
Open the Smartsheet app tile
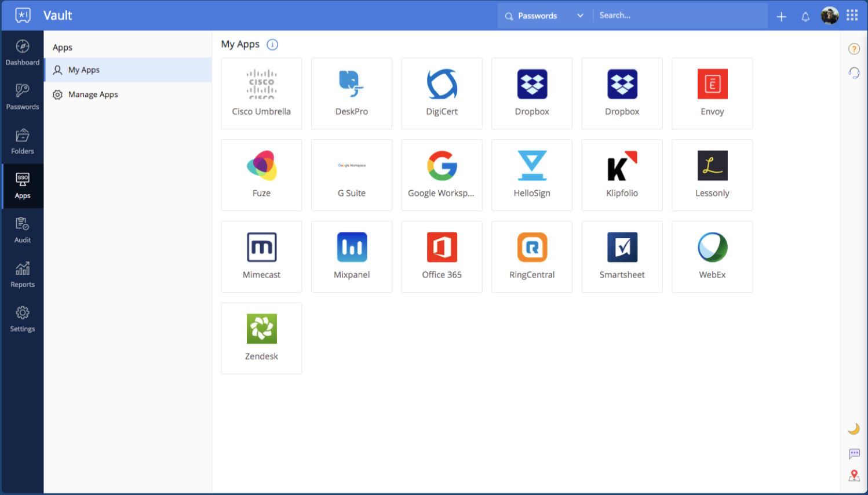click(622, 257)
